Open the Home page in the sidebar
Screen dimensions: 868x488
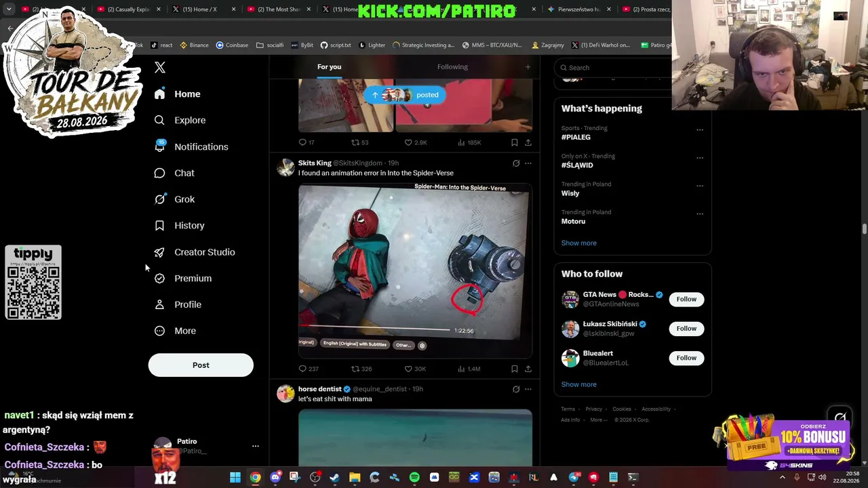[x=178, y=94]
